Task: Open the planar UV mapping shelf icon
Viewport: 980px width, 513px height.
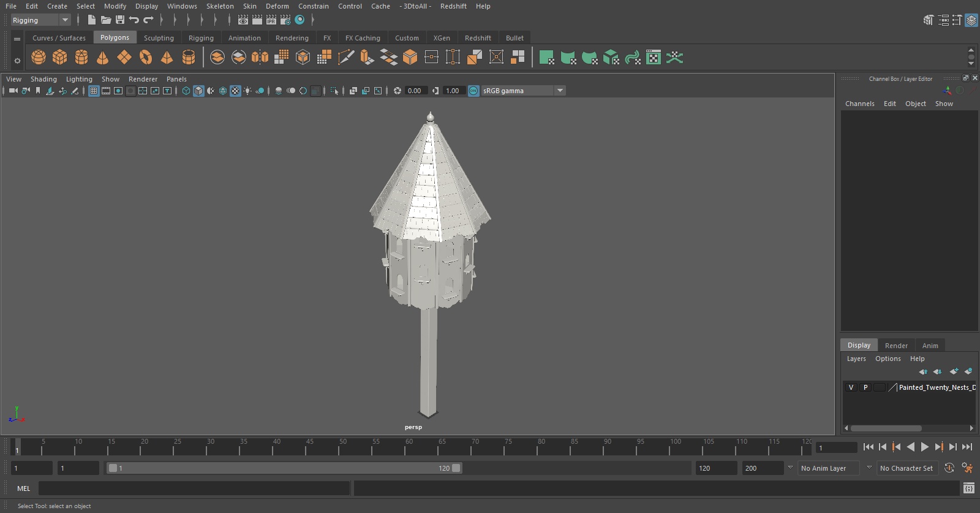Action: 547,58
